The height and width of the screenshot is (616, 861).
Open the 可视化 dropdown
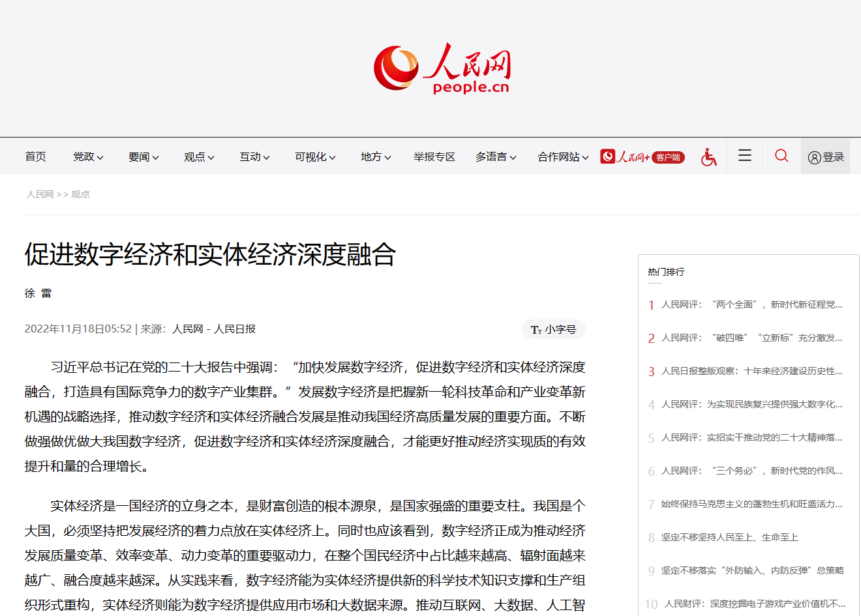coord(314,156)
